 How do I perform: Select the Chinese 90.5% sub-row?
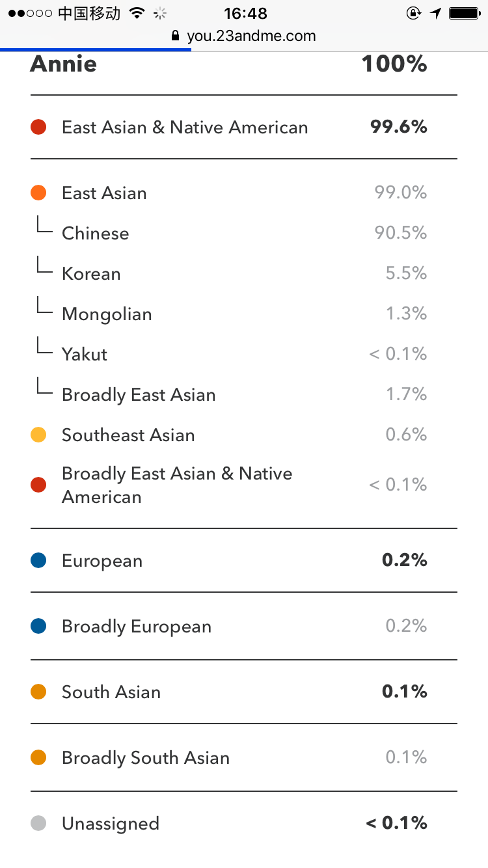coord(244,233)
